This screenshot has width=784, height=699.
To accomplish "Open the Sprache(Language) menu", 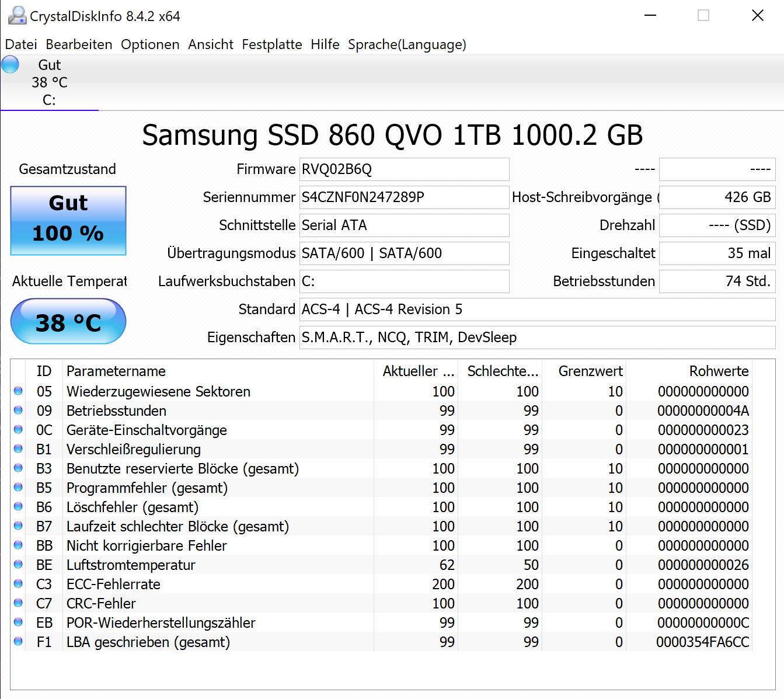I will tap(407, 44).
